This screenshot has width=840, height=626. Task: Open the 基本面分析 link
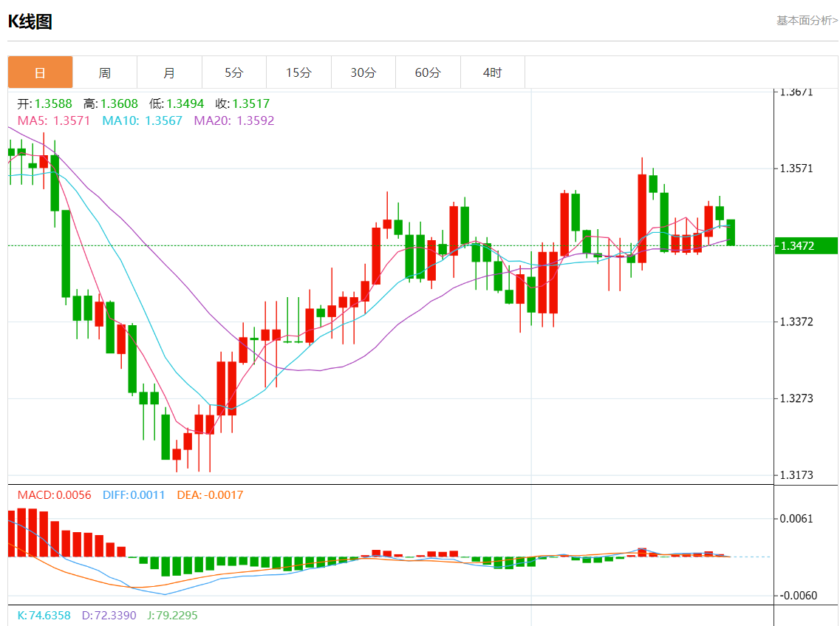click(807, 21)
